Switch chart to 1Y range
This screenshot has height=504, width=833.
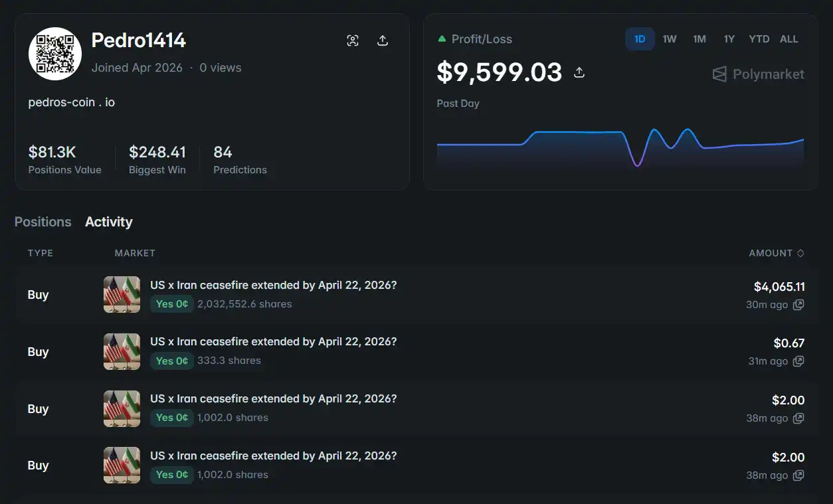point(729,39)
